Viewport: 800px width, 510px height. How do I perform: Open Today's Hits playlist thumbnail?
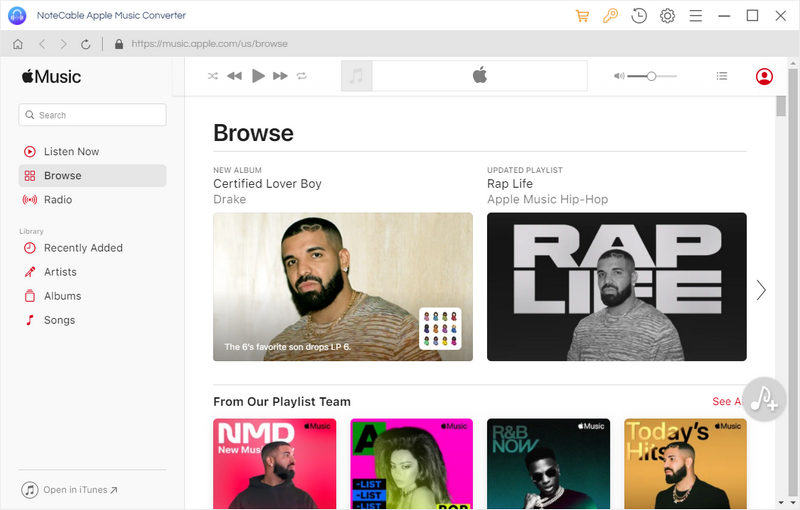click(x=685, y=464)
